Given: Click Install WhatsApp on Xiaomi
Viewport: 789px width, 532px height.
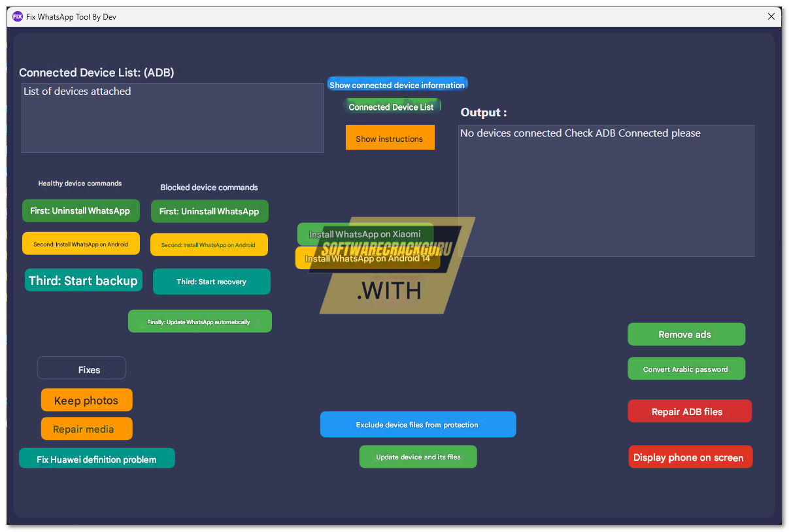Looking at the screenshot, I should coord(365,234).
